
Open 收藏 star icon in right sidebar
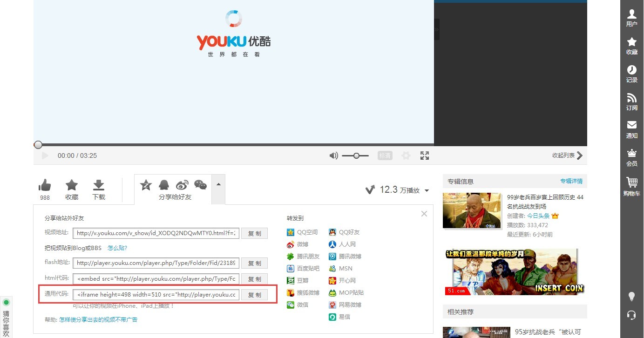(x=631, y=46)
